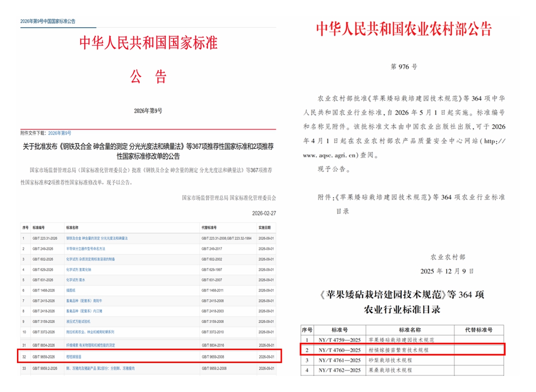
Task: Click the 代替标准号 header in right table
Action: 478,330
